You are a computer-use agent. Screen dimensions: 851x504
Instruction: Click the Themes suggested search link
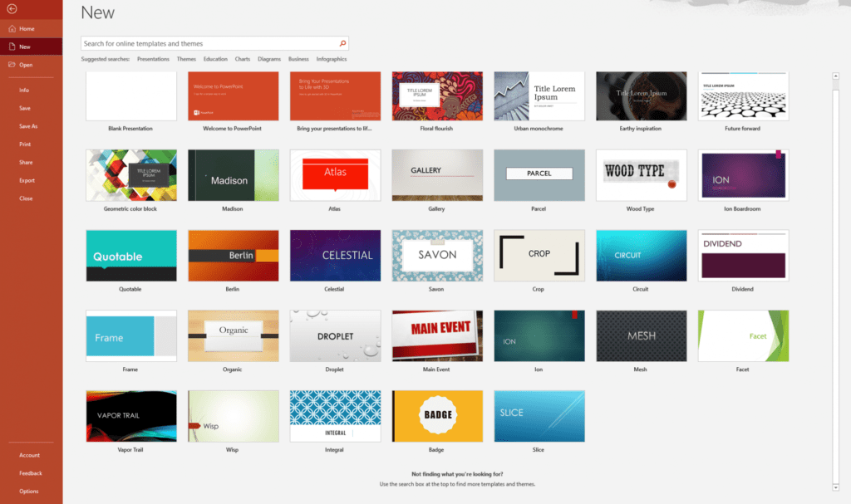click(186, 59)
